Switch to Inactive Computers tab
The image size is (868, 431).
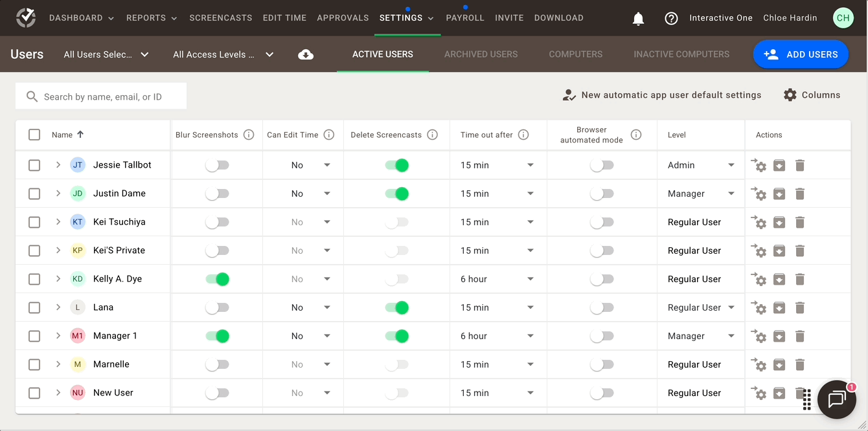pos(681,54)
